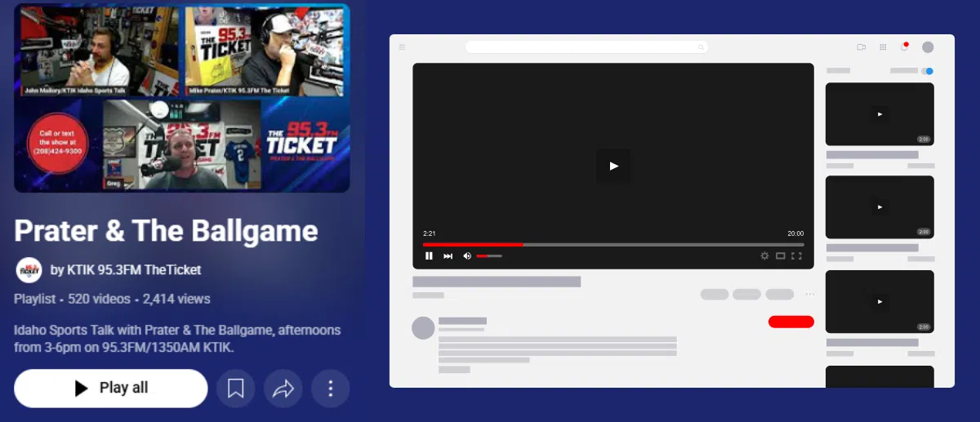Skip to next video in mock player

tap(448, 256)
